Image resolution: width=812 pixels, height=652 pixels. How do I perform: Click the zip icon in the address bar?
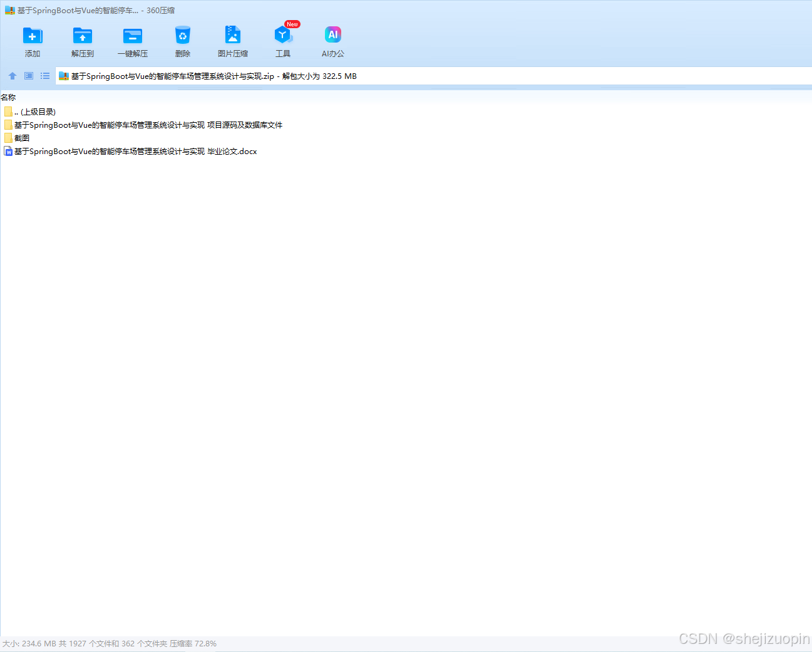[63, 76]
